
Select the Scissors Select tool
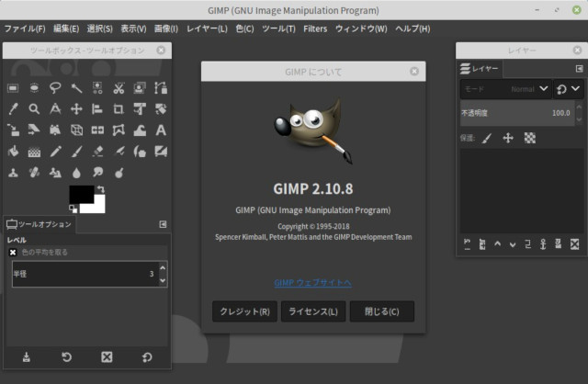tap(119, 88)
